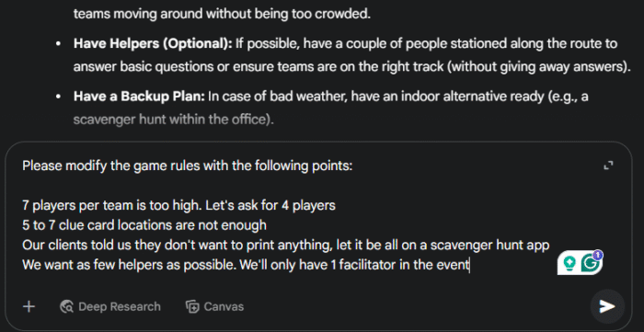Click the empty line inside the prompt box

[x=287, y=186]
